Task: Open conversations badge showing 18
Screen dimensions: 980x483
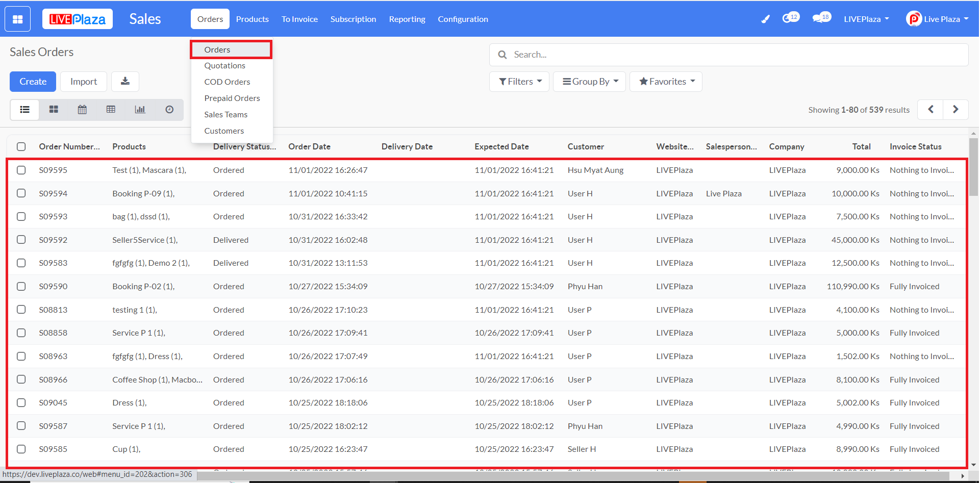Action: (x=821, y=18)
